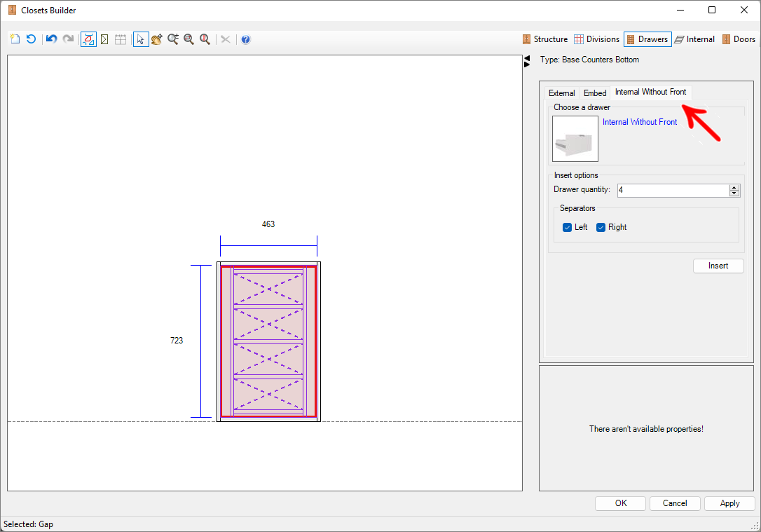
Task: Select the Drawers section
Action: pyautogui.click(x=648, y=39)
